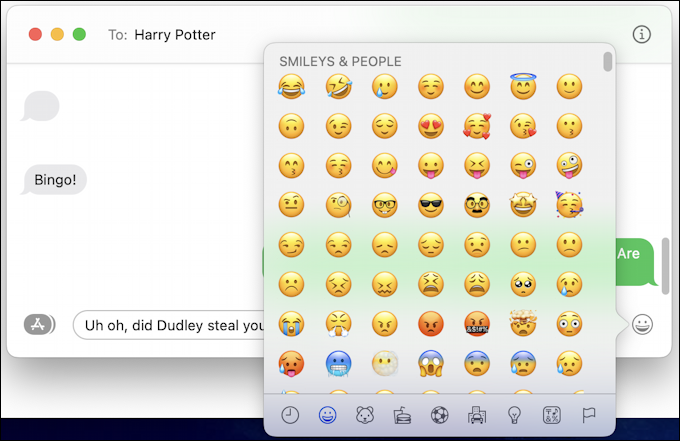The image size is (680, 441).
Task: Insert the star-struck face emoji
Action: 523,205
